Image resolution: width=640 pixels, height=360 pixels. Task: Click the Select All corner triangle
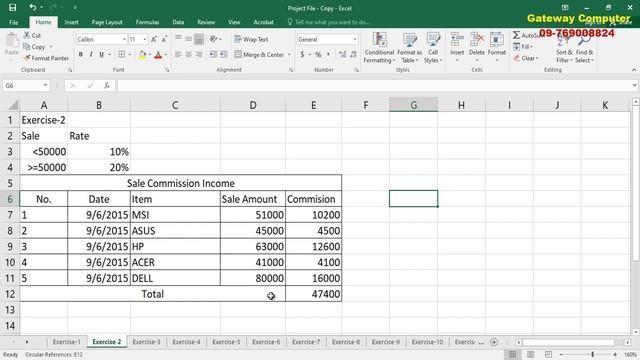click(x=13, y=105)
